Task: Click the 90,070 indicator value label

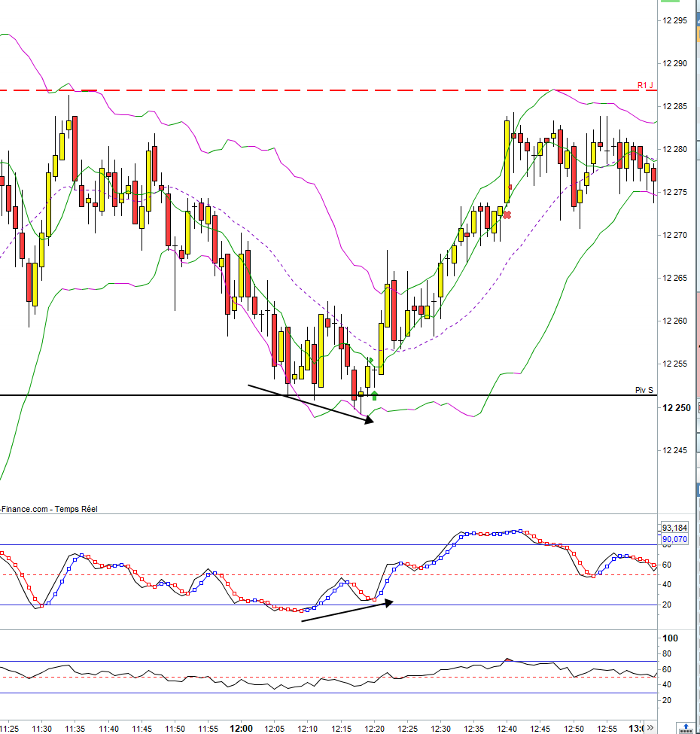Action: click(x=674, y=539)
